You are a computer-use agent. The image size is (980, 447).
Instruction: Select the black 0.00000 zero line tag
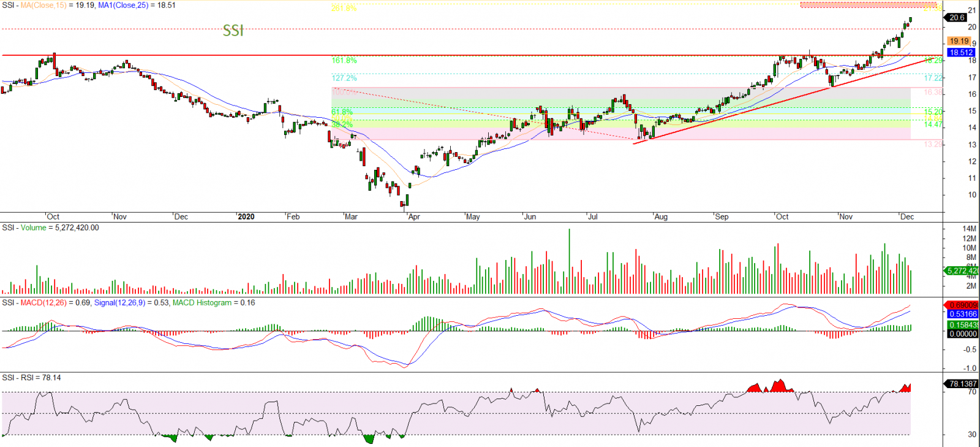pyautogui.click(x=963, y=334)
